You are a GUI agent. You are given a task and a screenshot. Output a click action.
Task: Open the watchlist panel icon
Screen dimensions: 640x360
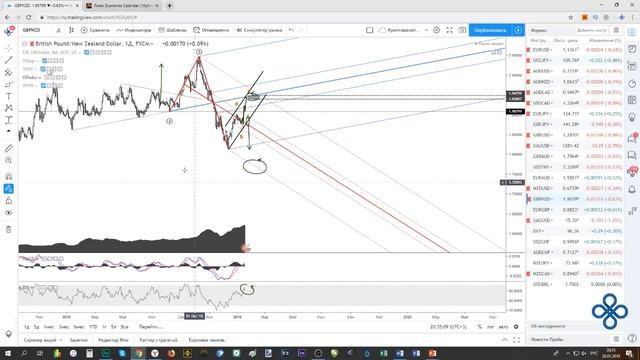click(x=632, y=33)
